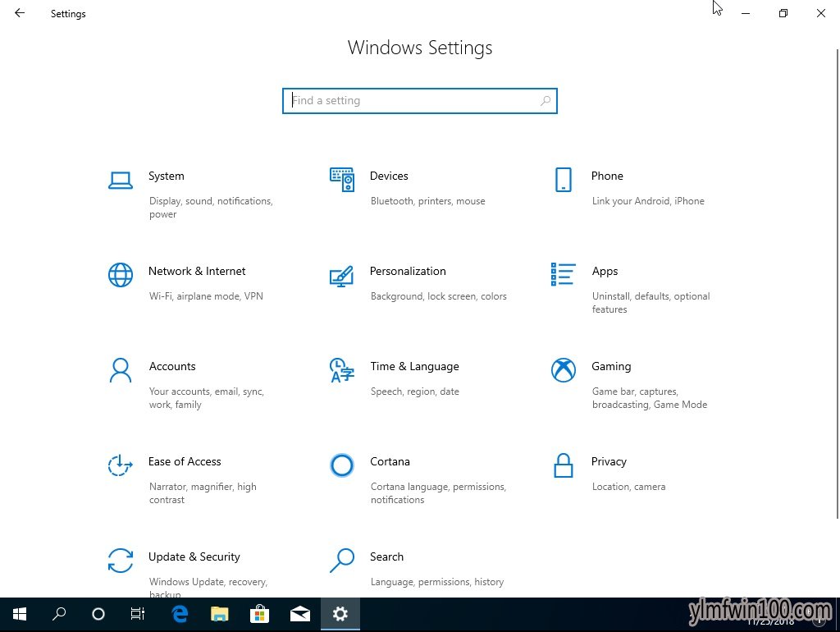Open the Privacy settings link
The height and width of the screenshot is (632, 840).
tap(609, 462)
